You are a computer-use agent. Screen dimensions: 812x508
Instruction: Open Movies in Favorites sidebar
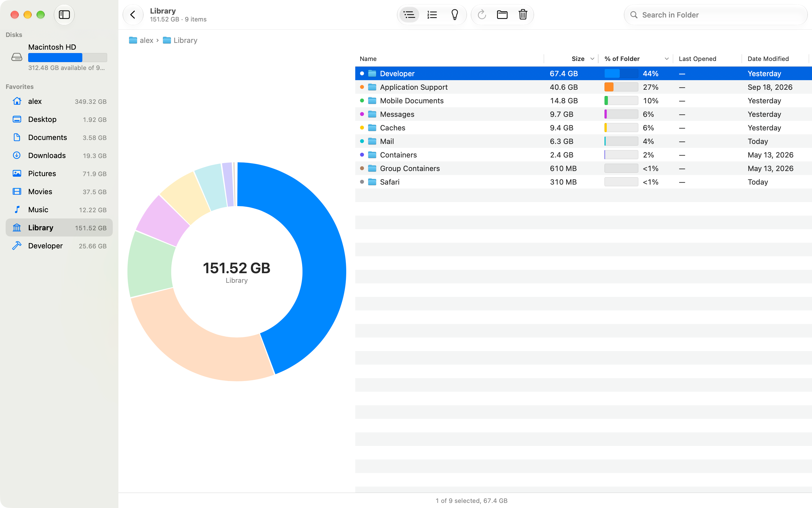(59, 192)
